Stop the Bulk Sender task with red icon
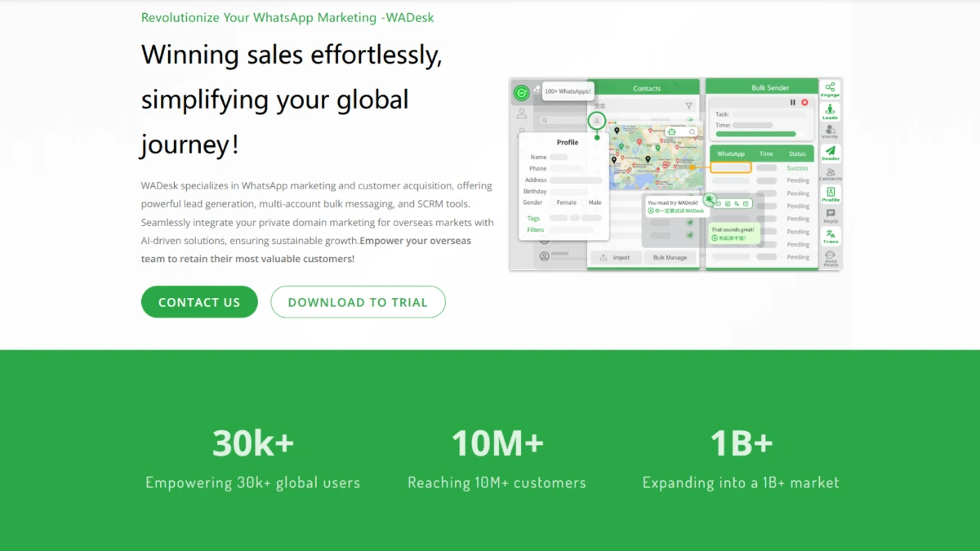980x551 pixels. [805, 103]
